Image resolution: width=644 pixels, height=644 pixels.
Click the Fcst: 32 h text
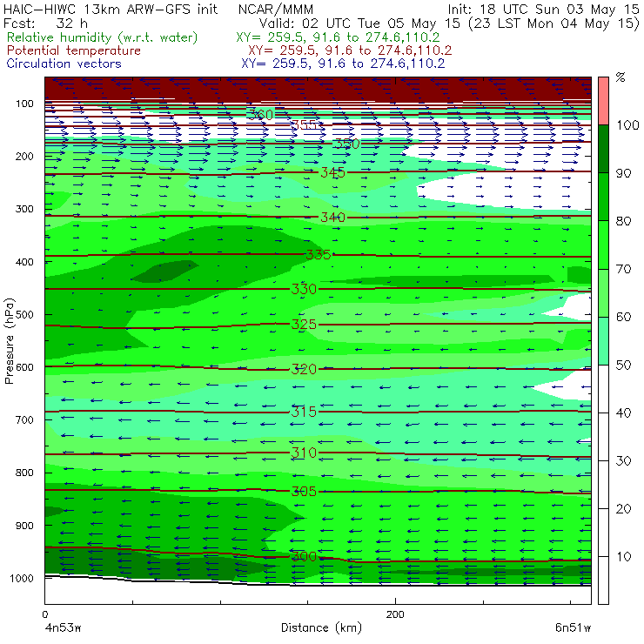[x=45, y=23]
